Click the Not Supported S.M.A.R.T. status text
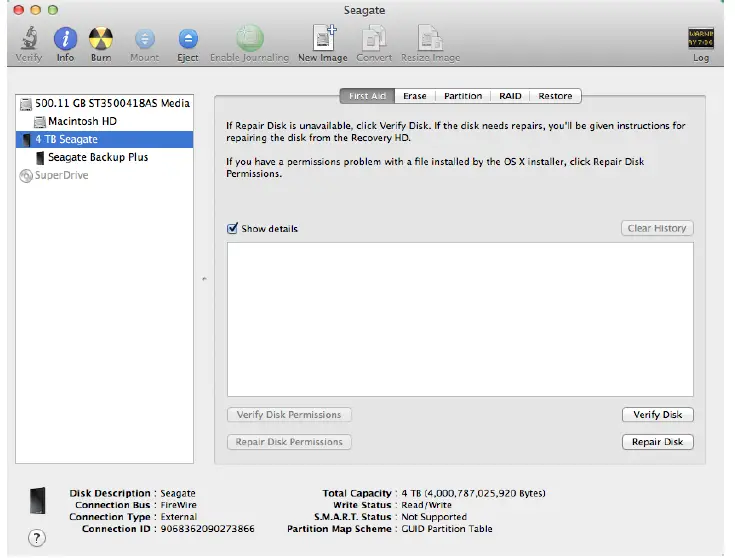Screen dimensions: 735x559 click(x=434, y=517)
